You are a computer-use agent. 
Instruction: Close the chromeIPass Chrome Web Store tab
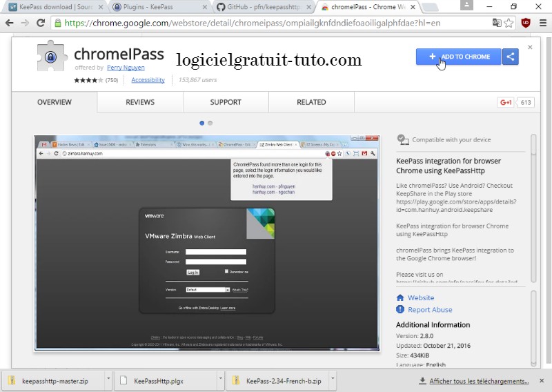pos(413,7)
